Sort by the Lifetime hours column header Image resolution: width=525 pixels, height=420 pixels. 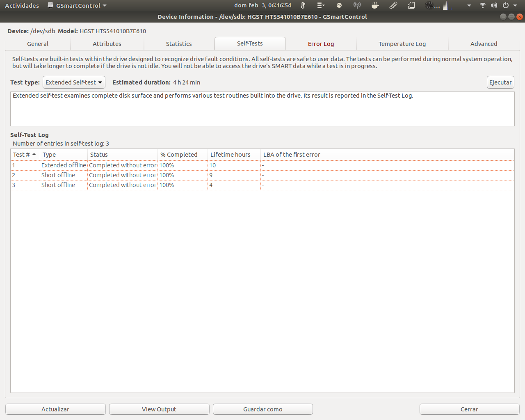pos(234,155)
